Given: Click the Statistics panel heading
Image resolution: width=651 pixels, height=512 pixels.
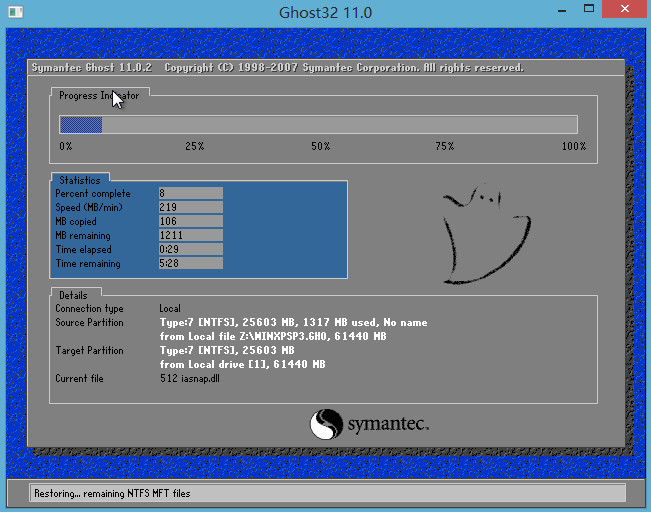Looking at the screenshot, I should [79, 181].
